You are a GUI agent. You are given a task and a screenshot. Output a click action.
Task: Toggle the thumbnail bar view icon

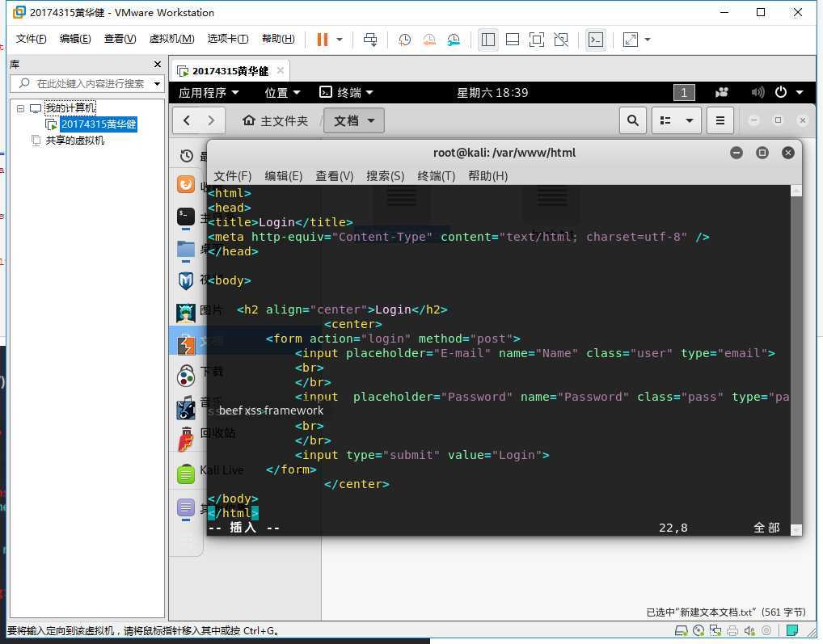click(513, 40)
